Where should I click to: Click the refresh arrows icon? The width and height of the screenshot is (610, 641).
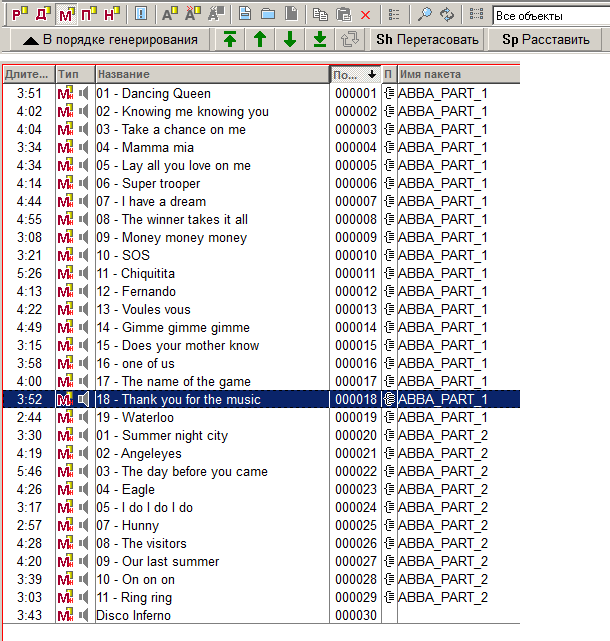447,15
